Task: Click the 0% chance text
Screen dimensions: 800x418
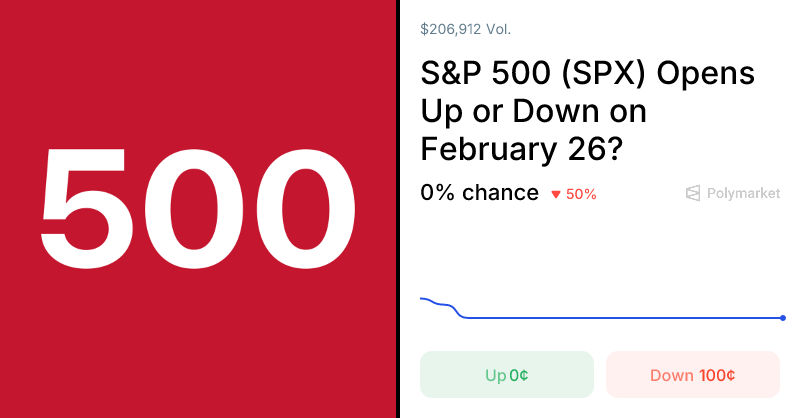Action: click(480, 192)
